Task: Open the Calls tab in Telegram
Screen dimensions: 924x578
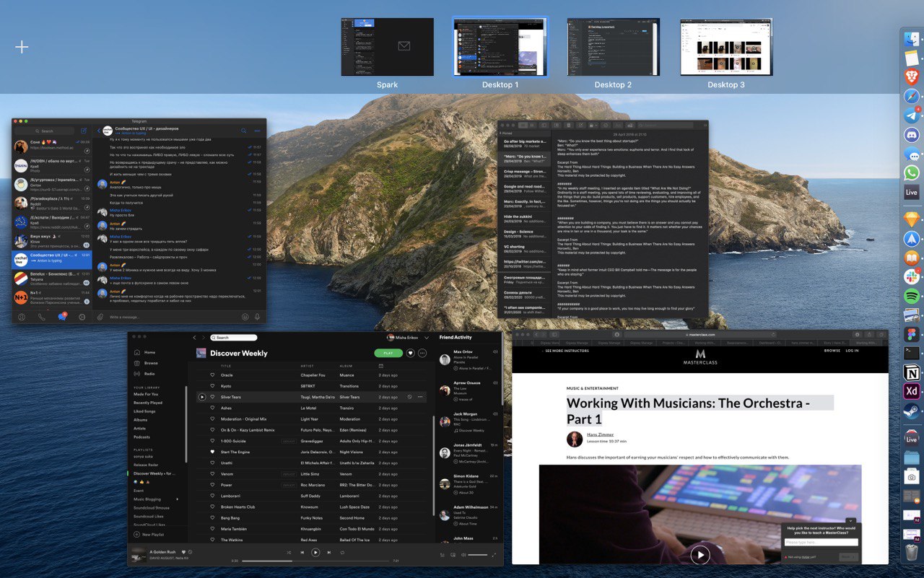Action: point(41,317)
